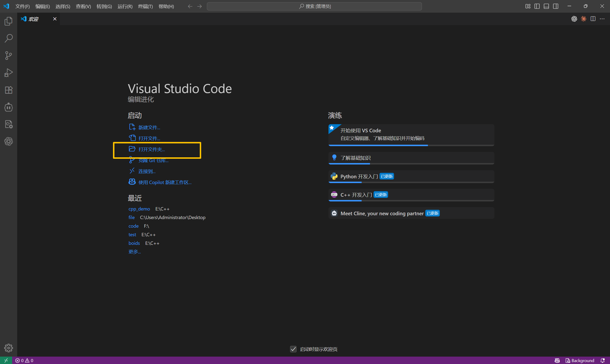Screen dimensions: 610x364
Task: Open Customize Layout button
Action: tap(528, 6)
